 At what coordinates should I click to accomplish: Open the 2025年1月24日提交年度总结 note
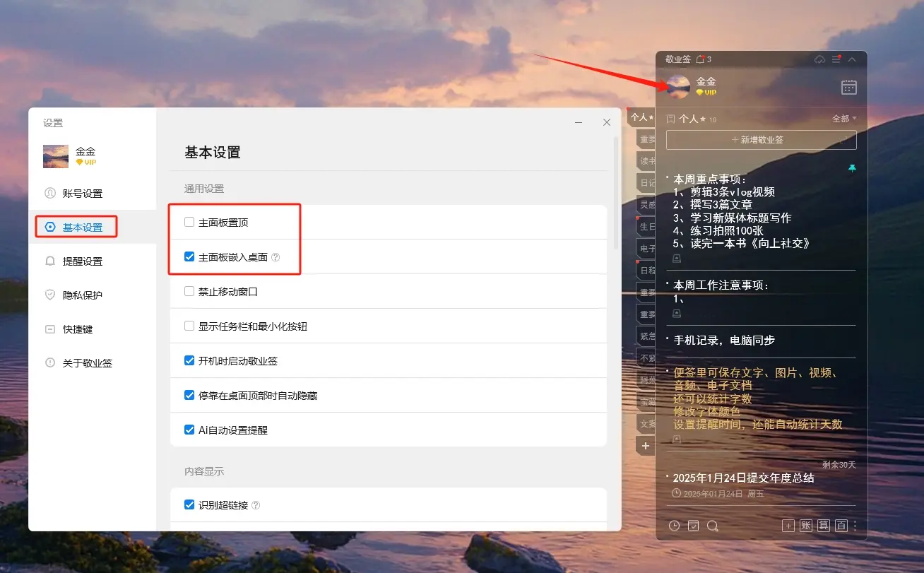(x=743, y=478)
